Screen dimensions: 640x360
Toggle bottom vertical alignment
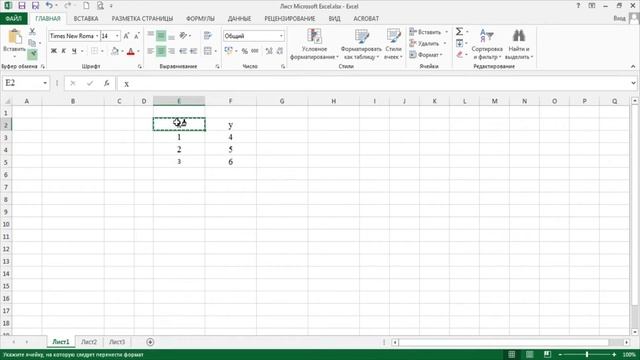[x=171, y=36]
